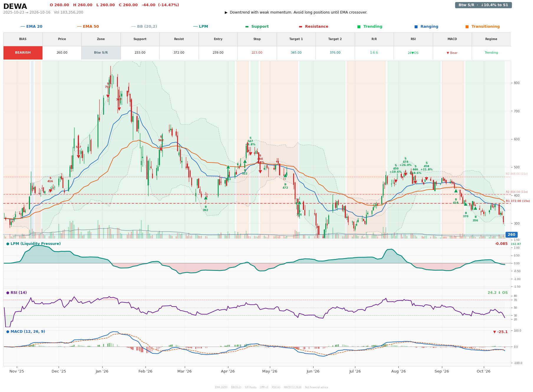The height and width of the screenshot is (392, 533).
Task: Select the S 450 +19.6% sell signal
Action: tap(396, 181)
